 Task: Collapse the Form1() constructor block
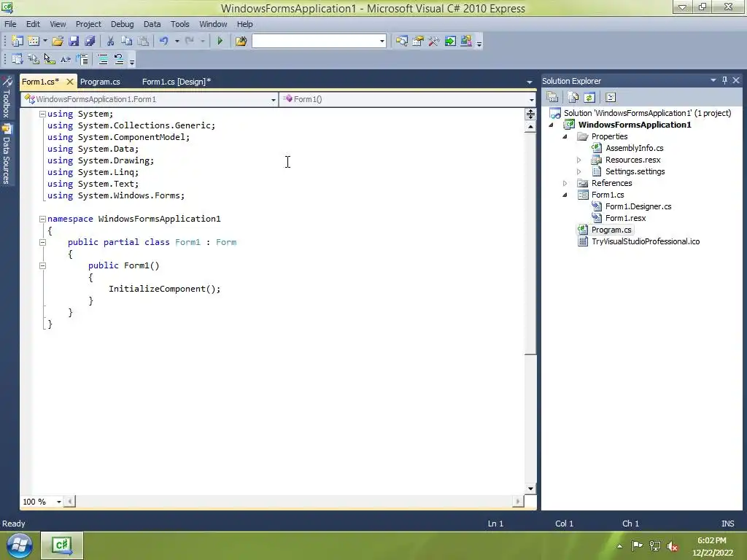click(x=42, y=265)
